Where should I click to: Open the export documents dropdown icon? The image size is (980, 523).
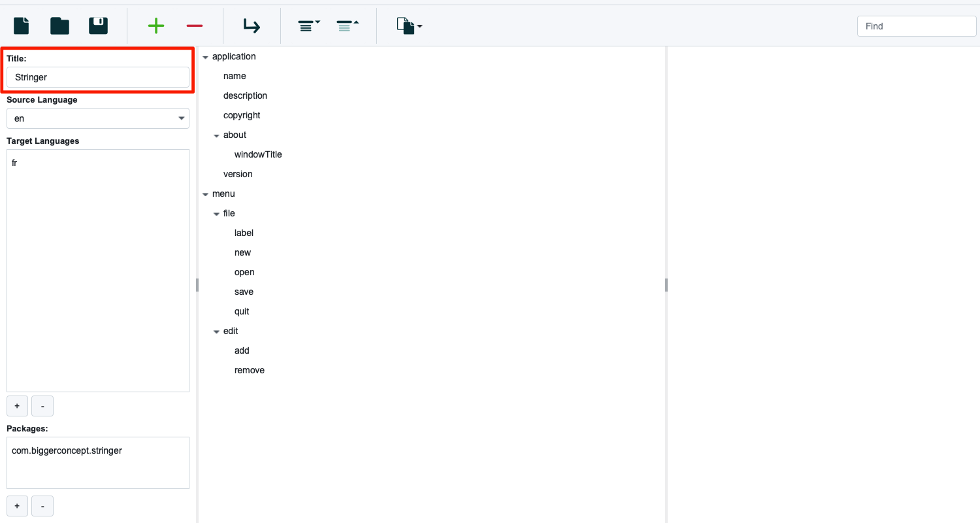click(410, 25)
